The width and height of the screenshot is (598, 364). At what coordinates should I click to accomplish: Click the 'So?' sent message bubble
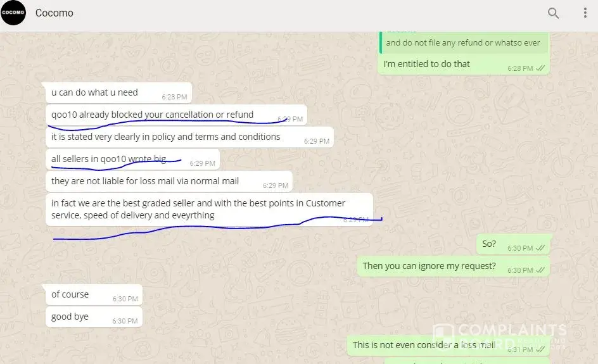point(513,244)
